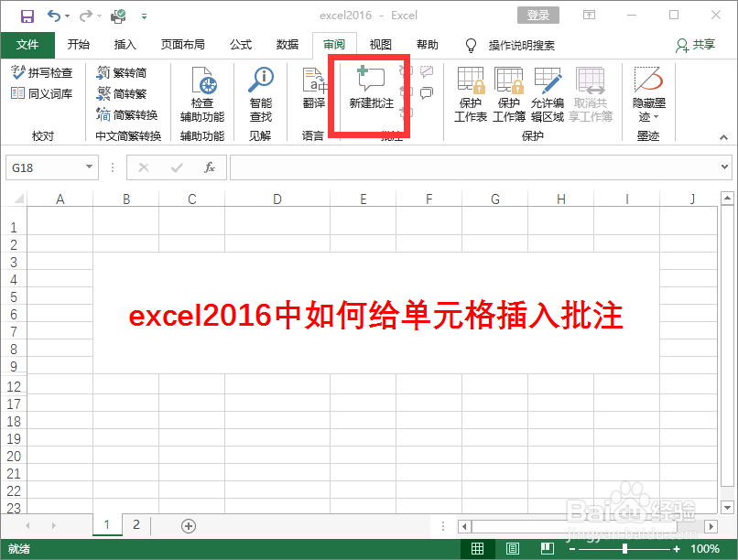The height and width of the screenshot is (560, 738).
Task: Click 新建批注 to insert a comment
Action: click(x=372, y=88)
